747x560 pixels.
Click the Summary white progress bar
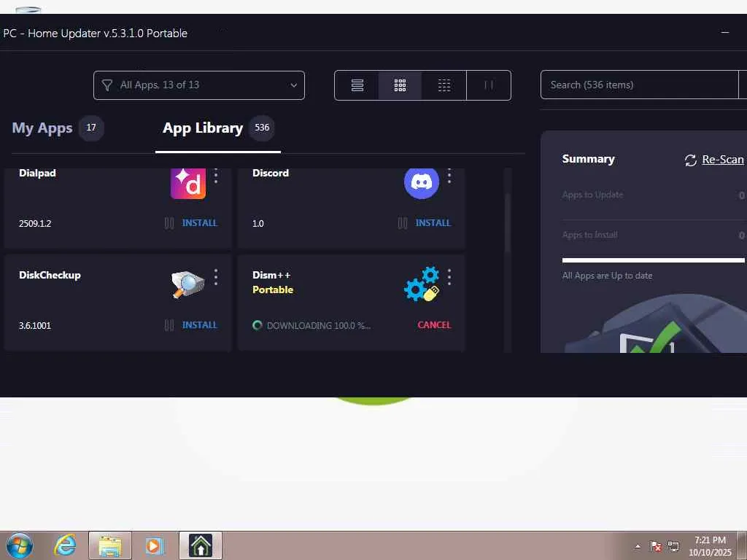(x=653, y=260)
